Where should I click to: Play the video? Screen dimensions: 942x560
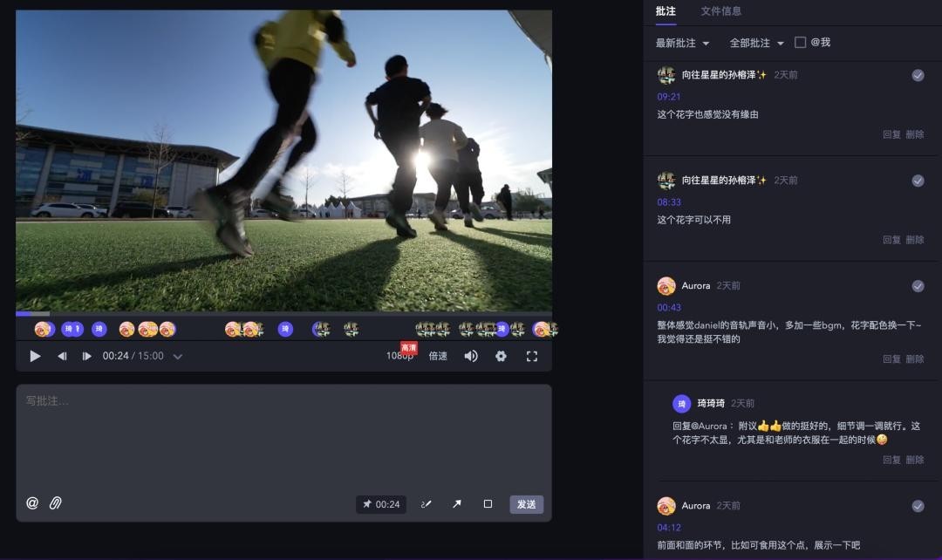tap(35, 356)
